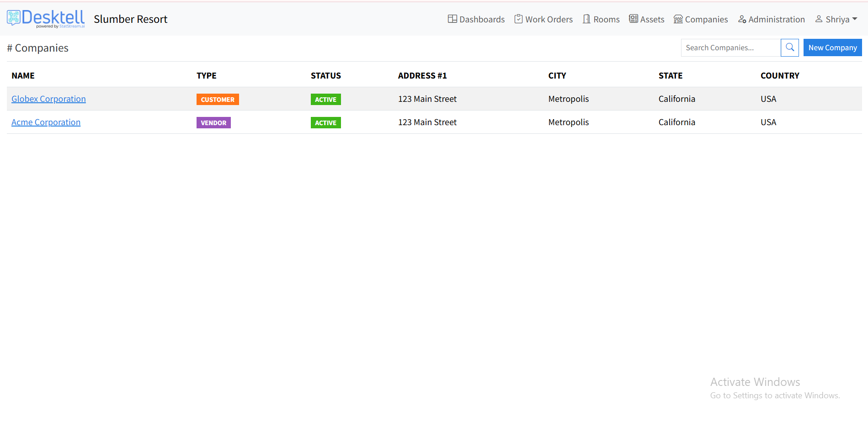The height and width of the screenshot is (422, 868).
Task: Click the Desktell logo icon
Action: tap(13, 18)
